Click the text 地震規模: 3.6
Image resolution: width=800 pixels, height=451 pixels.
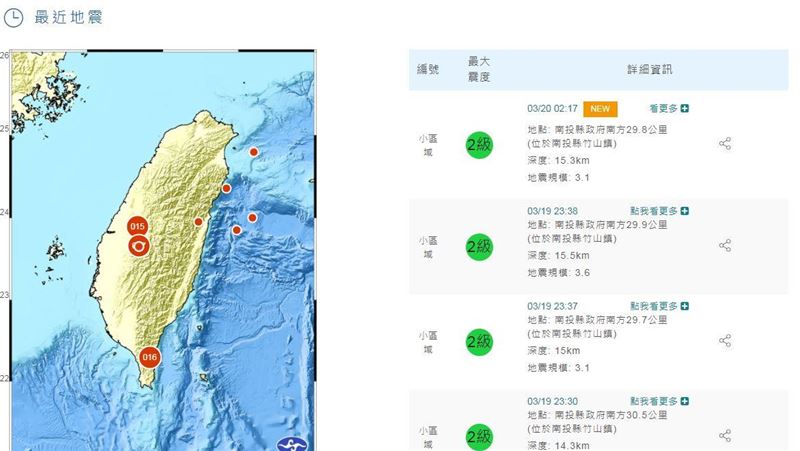point(559,273)
